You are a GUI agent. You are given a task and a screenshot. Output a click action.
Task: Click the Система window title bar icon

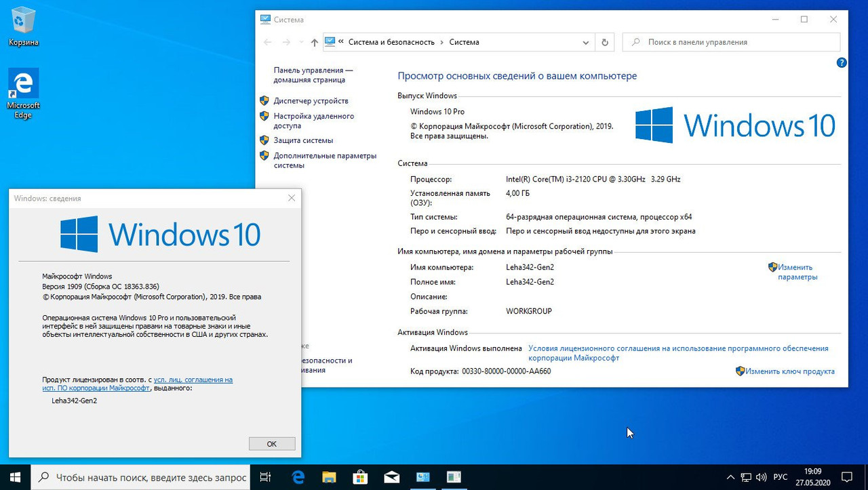265,20
